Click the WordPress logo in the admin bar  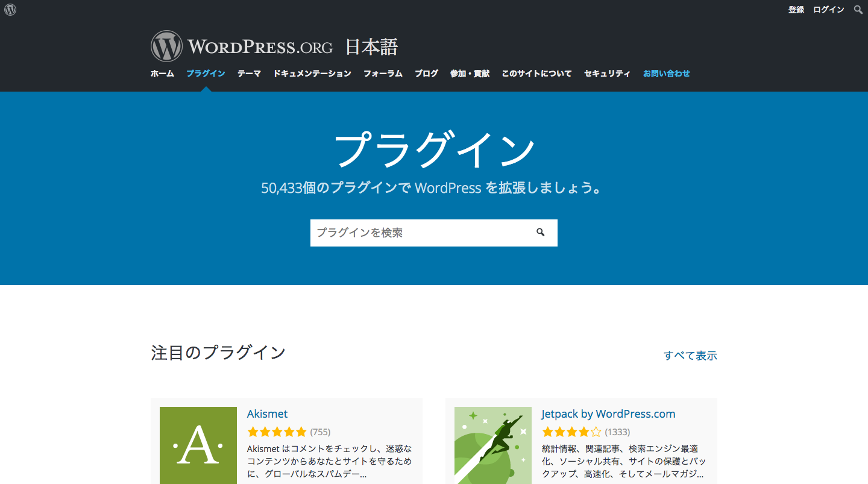[x=10, y=10]
